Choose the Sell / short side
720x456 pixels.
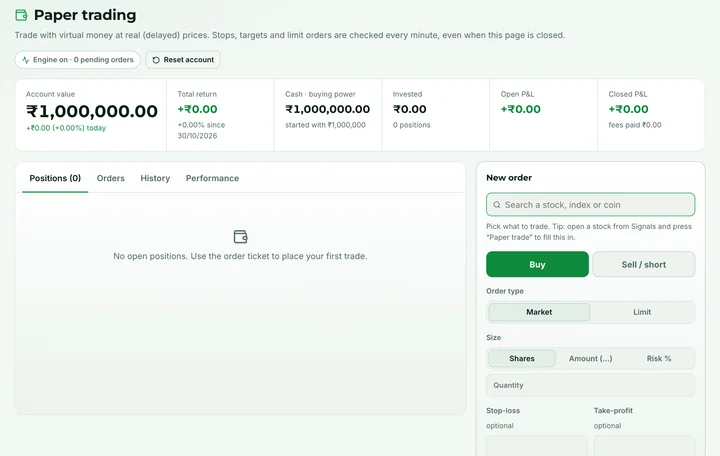click(x=644, y=264)
